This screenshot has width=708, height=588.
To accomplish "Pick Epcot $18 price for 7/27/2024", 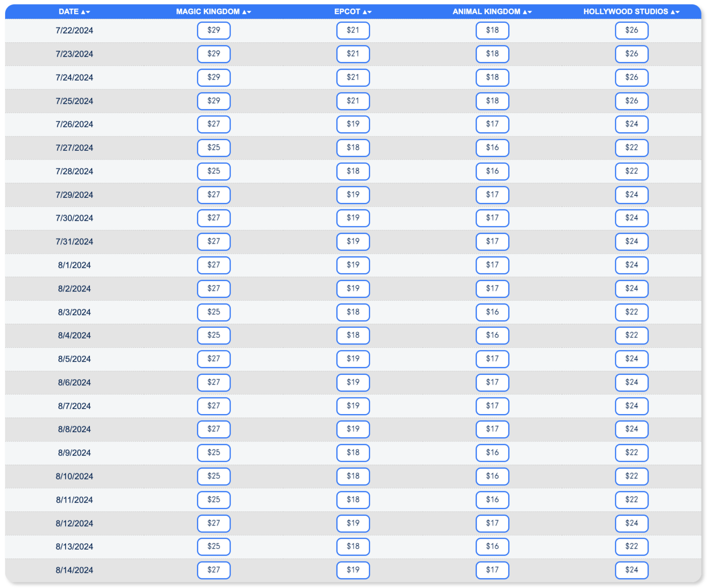I will pyautogui.click(x=353, y=148).
